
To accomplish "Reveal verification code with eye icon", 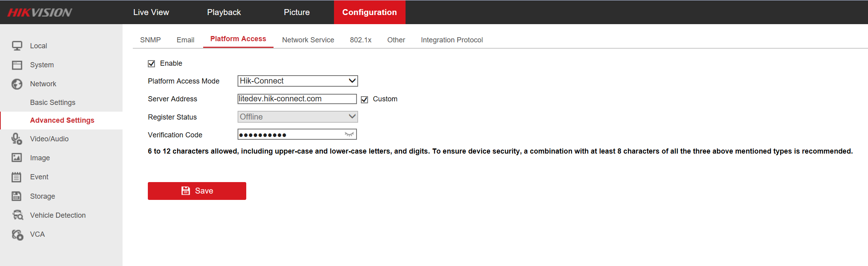I will point(349,135).
